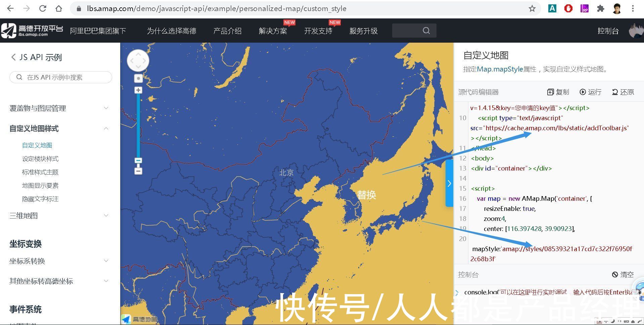Click the map locate button

[x=138, y=78]
